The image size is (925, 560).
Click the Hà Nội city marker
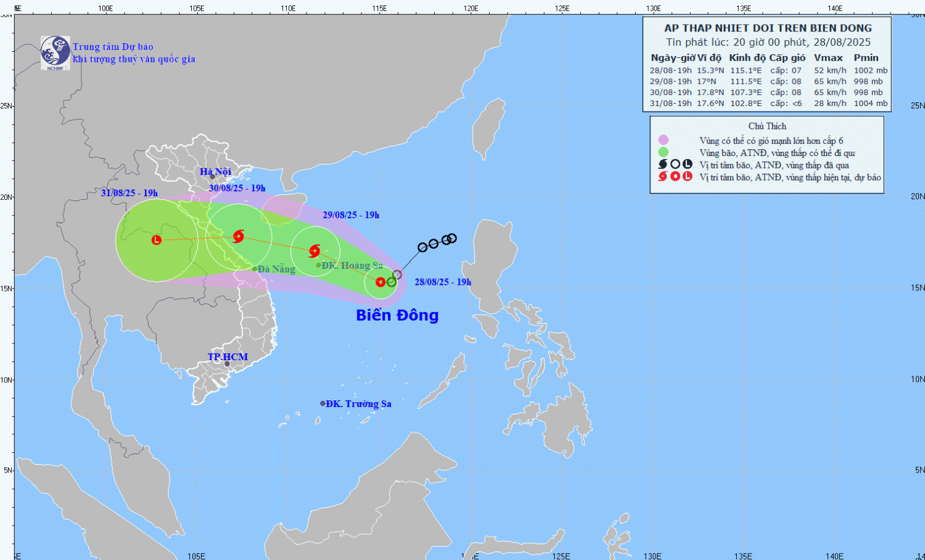[212, 177]
